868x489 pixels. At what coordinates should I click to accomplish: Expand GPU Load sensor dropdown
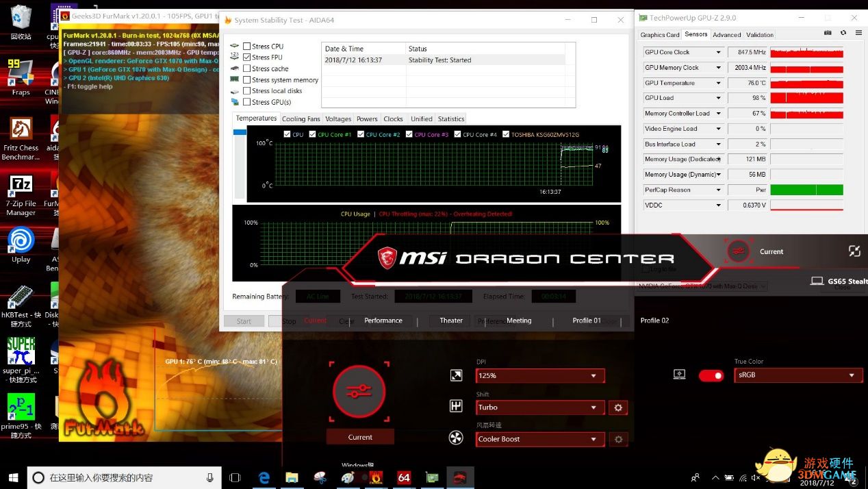point(719,98)
